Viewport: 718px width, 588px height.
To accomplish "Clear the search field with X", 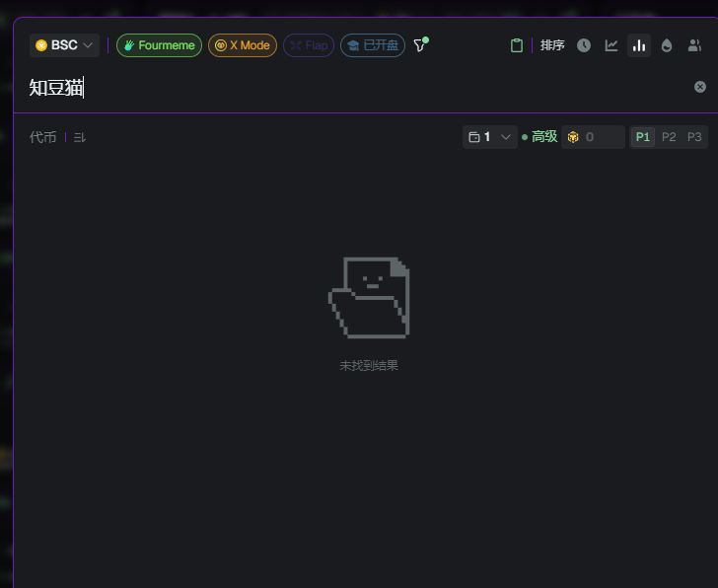I will pyautogui.click(x=699, y=87).
